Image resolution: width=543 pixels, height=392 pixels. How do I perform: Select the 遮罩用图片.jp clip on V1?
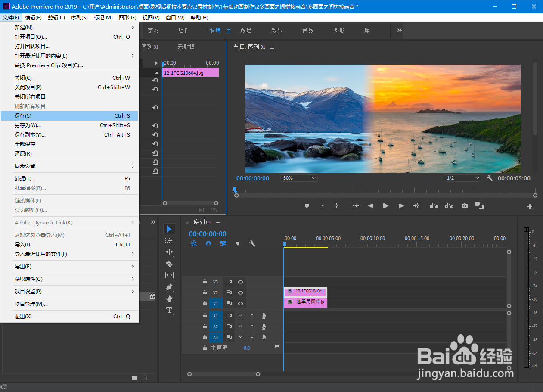305,302
